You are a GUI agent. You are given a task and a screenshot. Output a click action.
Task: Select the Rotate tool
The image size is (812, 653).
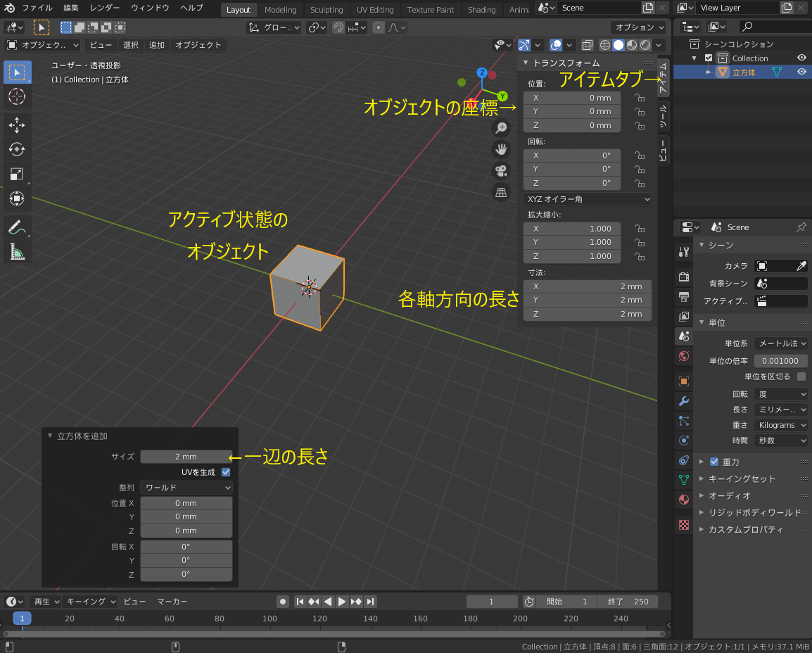[17, 149]
